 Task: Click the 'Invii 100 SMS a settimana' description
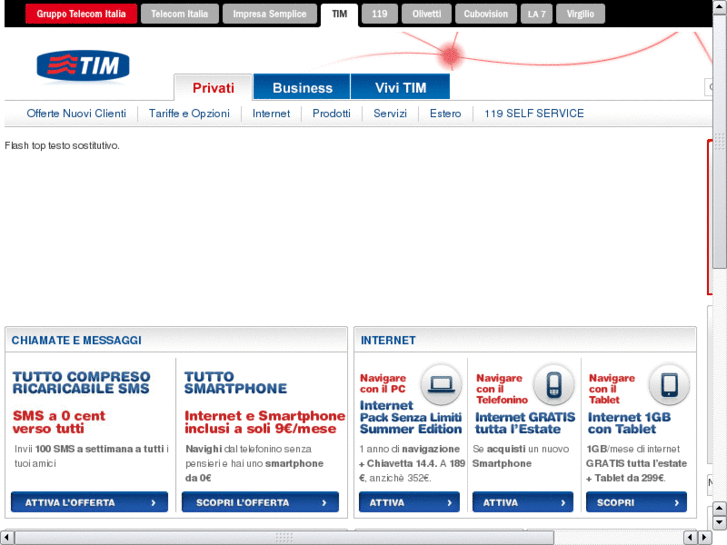click(x=91, y=456)
